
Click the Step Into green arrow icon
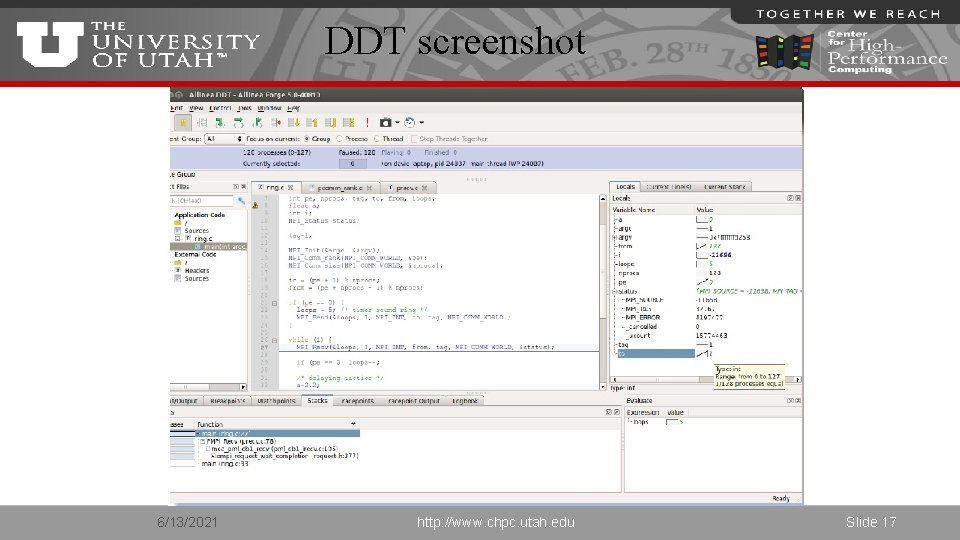220,122
